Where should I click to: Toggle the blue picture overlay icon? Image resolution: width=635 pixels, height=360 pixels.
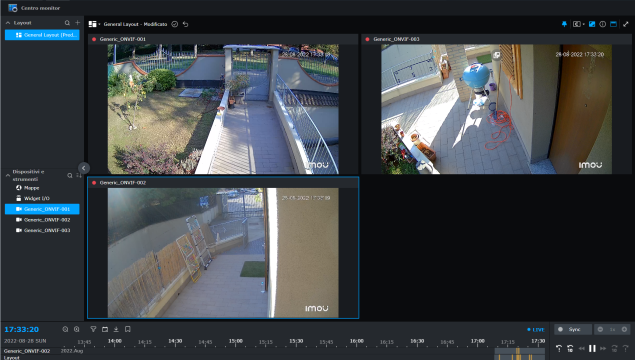pos(592,24)
